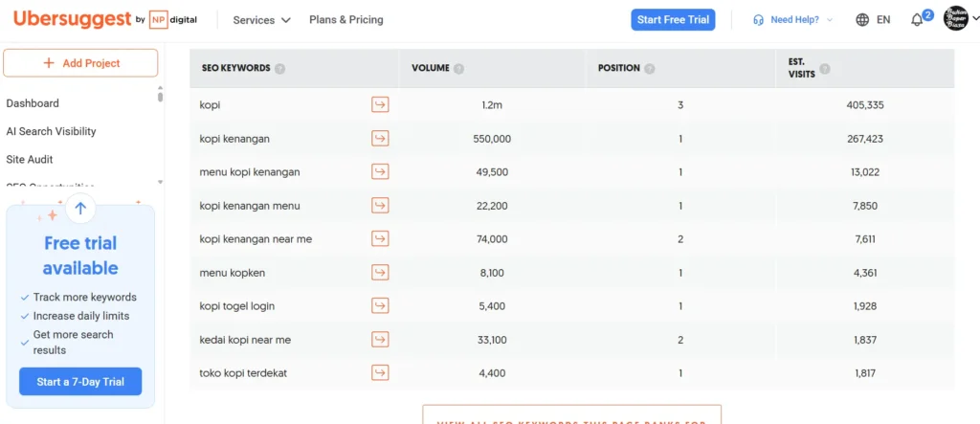This screenshot has height=424, width=980.
Task: Open the globe language icon
Action: (x=862, y=20)
